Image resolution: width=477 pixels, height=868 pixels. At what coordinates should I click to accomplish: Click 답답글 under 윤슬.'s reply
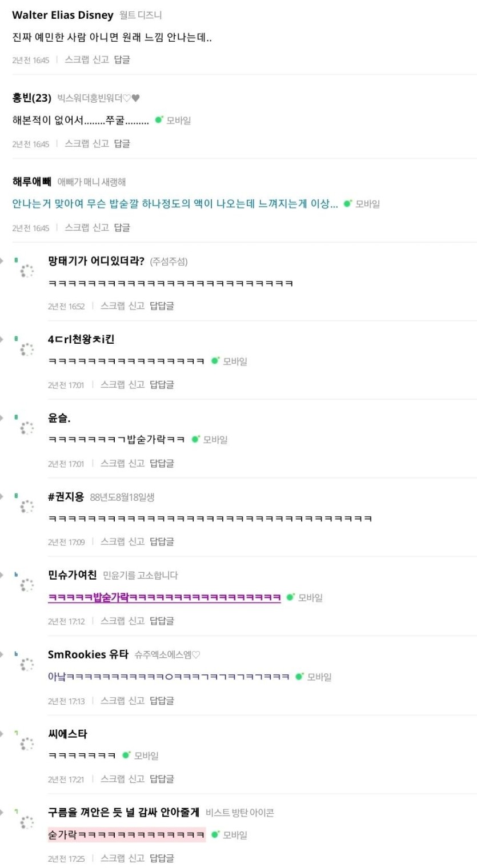pos(162,463)
